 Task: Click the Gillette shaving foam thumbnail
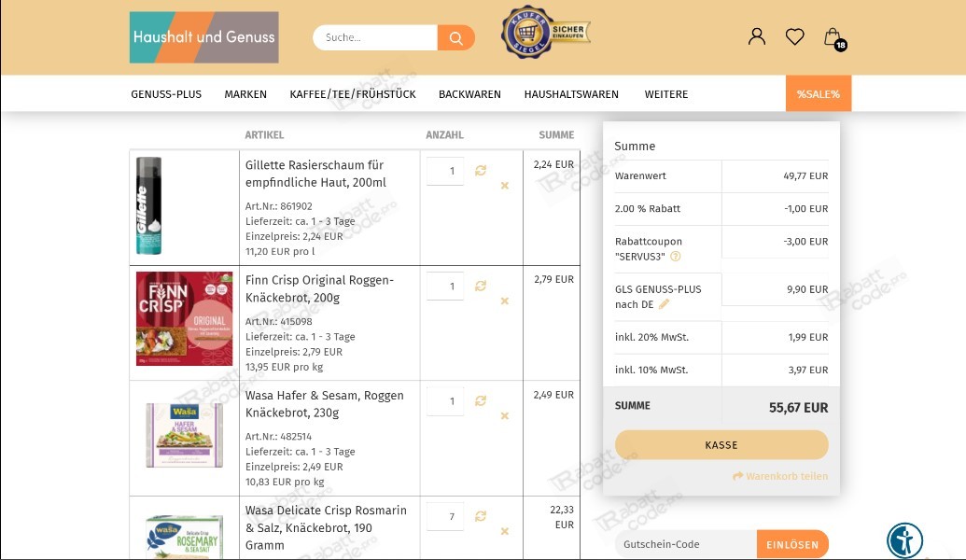(x=148, y=205)
